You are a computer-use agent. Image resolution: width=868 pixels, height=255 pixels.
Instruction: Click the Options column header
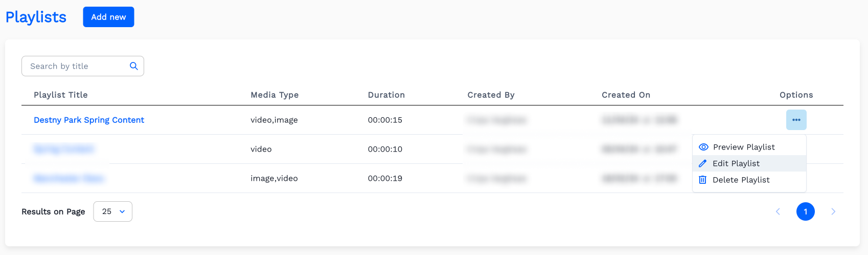pyautogui.click(x=796, y=95)
